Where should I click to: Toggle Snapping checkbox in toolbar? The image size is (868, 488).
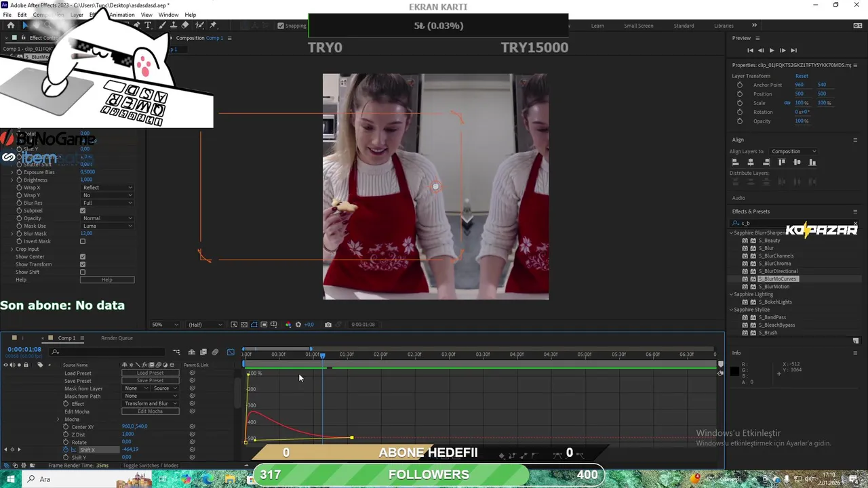281,26
